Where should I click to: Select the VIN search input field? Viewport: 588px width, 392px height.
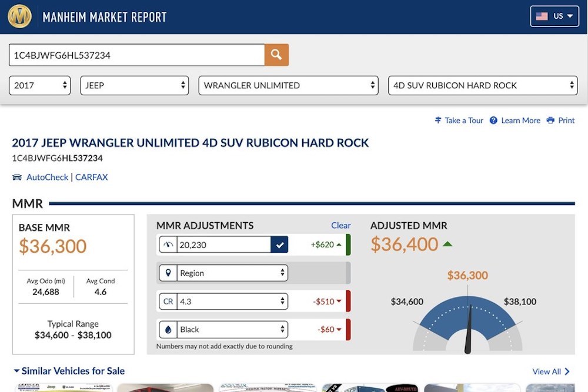(x=135, y=55)
